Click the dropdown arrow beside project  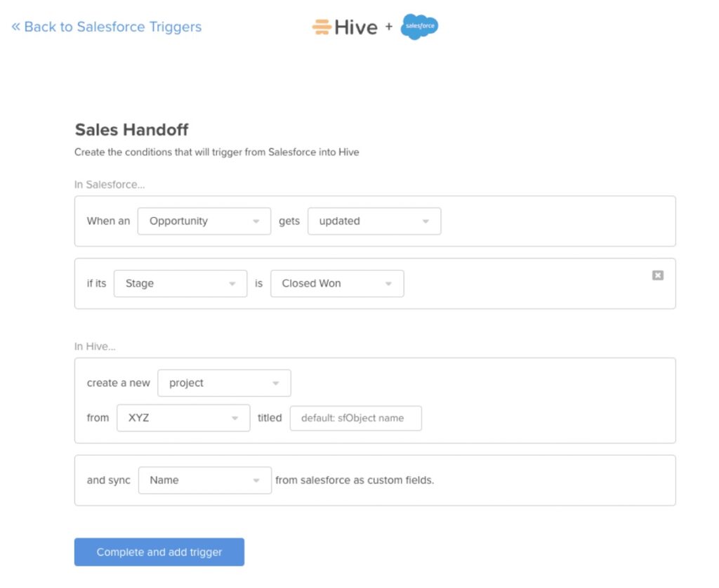click(276, 383)
